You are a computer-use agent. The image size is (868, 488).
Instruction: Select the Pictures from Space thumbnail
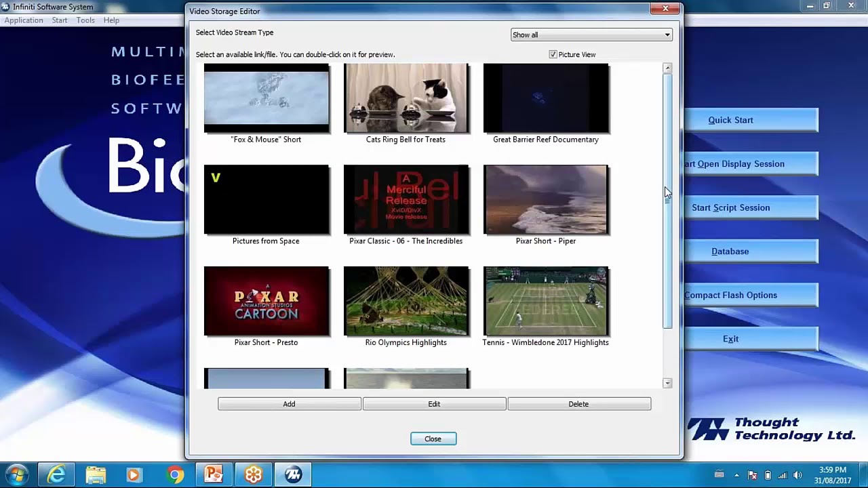[x=267, y=200]
